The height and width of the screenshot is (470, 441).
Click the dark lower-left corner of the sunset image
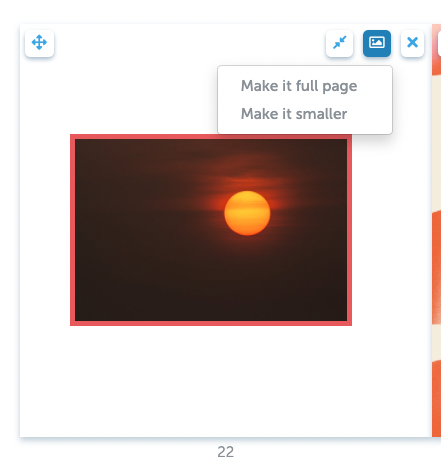point(97,302)
